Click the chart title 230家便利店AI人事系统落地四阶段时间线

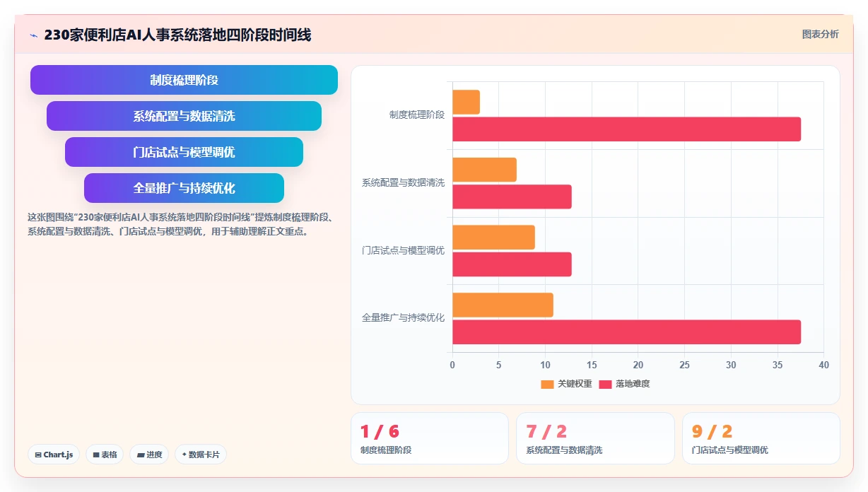pos(177,35)
